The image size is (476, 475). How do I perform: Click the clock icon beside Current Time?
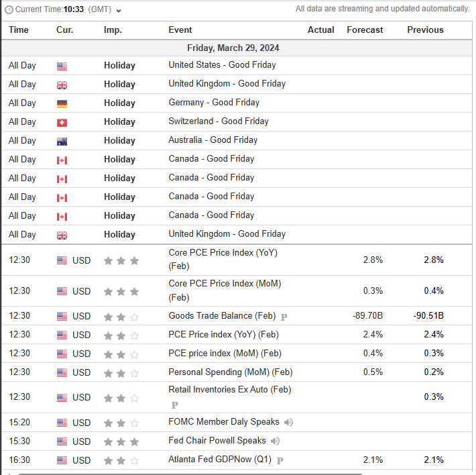pos(9,10)
